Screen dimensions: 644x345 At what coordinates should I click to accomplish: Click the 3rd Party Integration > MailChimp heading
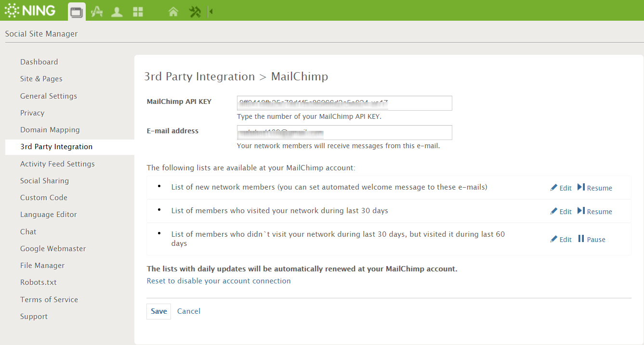tap(236, 77)
